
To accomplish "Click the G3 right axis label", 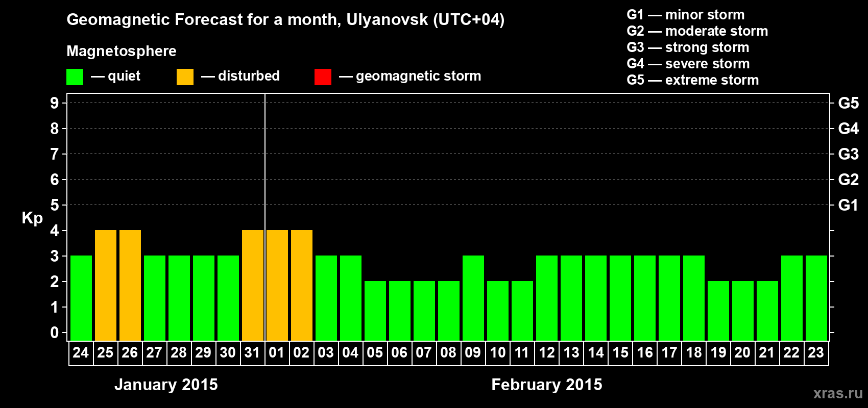I will (849, 154).
